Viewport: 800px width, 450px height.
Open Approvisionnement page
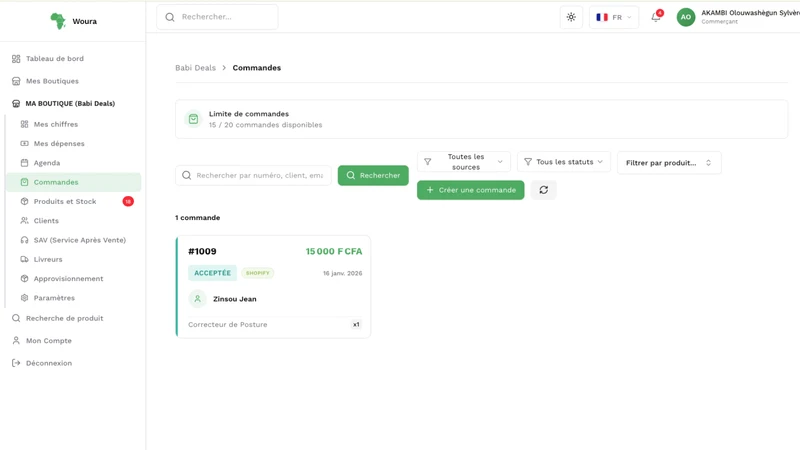tap(68, 279)
